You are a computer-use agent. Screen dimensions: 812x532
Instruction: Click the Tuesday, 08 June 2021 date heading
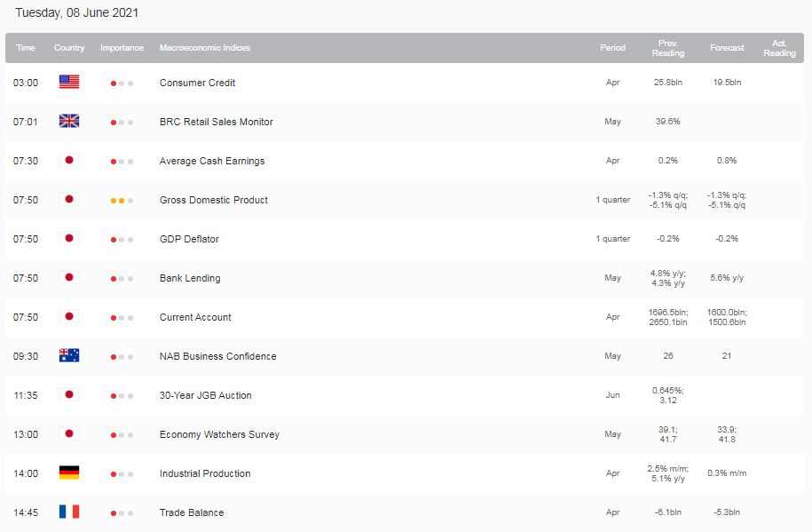(x=76, y=13)
